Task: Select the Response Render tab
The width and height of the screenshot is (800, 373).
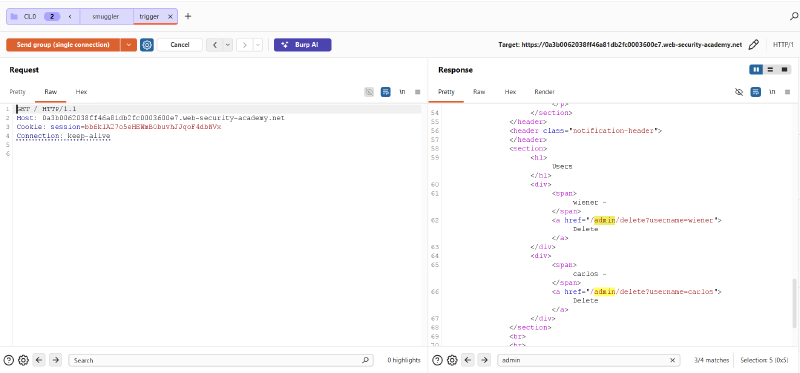Action: point(544,92)
